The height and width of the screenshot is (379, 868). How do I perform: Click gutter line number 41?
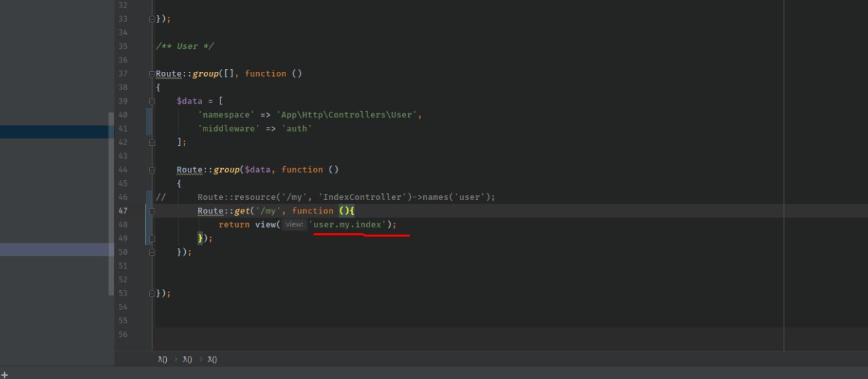pyautogui.click(x=123, y=128)
